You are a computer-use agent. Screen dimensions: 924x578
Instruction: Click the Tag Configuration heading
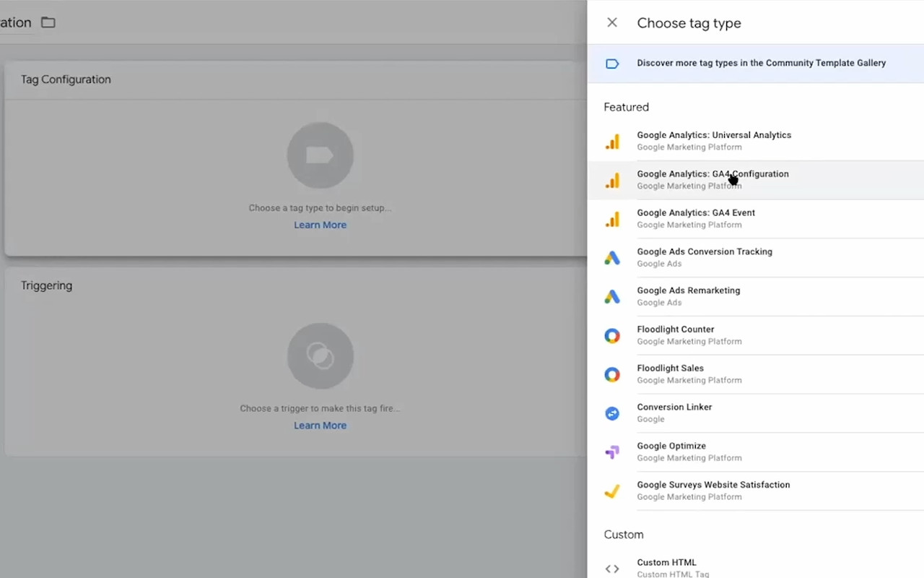click(66, 79)
